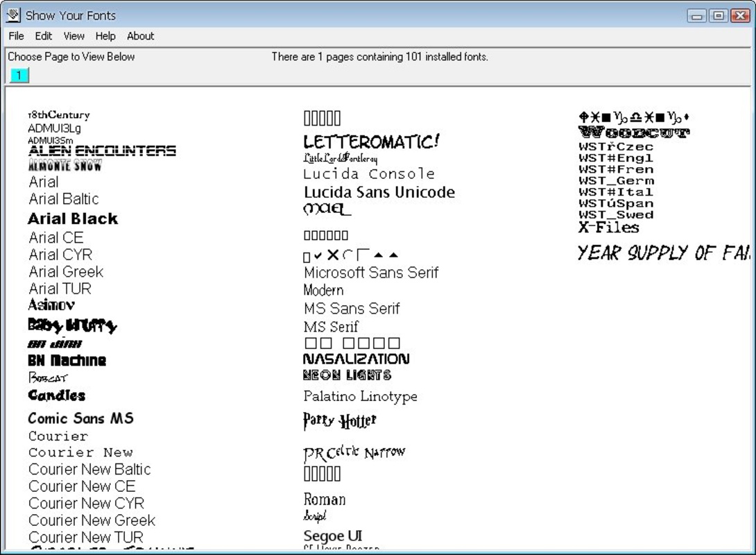756x555 pixels.
Task: Select the Parry Hotter font sample
Action: tap(340, 420)
